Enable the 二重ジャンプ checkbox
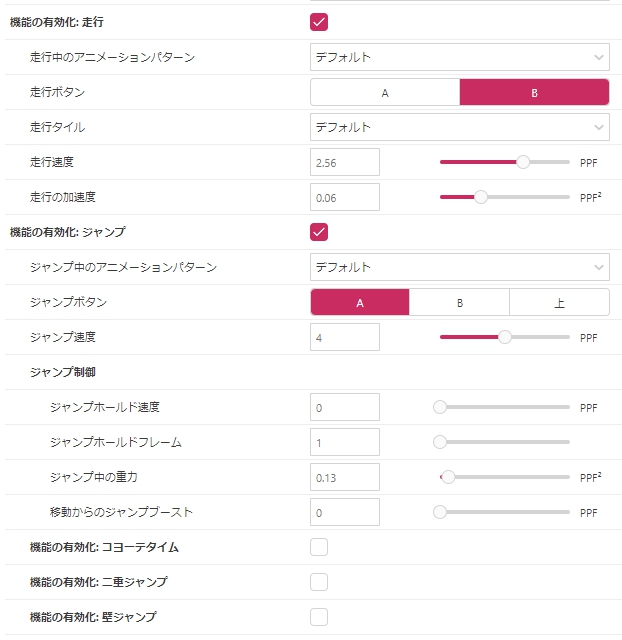 coord(319,582)
